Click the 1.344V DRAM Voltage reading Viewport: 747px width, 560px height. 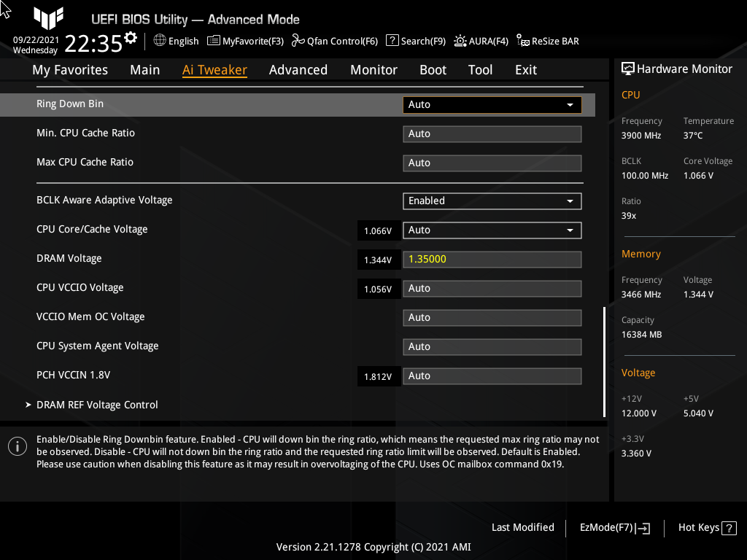click(378, 260)
